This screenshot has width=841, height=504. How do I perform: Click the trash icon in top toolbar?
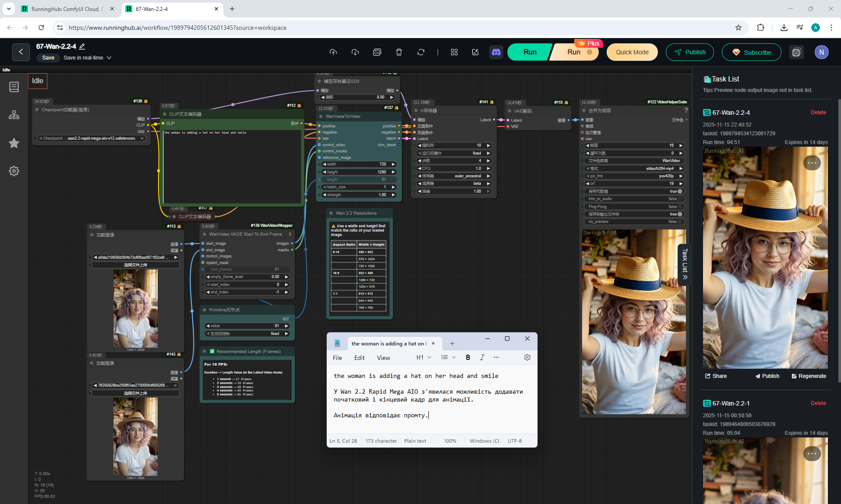(399, 52)
